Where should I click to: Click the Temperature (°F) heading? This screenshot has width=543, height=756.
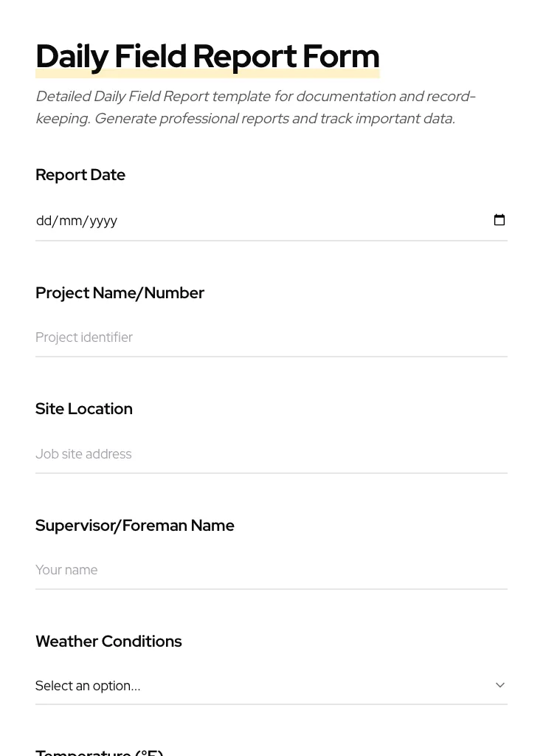100,752
